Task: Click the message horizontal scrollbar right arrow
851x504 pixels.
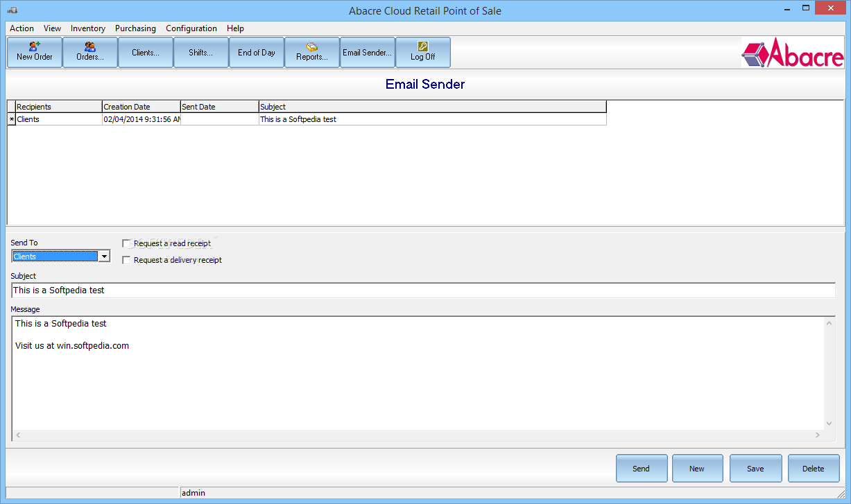Action: pos(818,435)
